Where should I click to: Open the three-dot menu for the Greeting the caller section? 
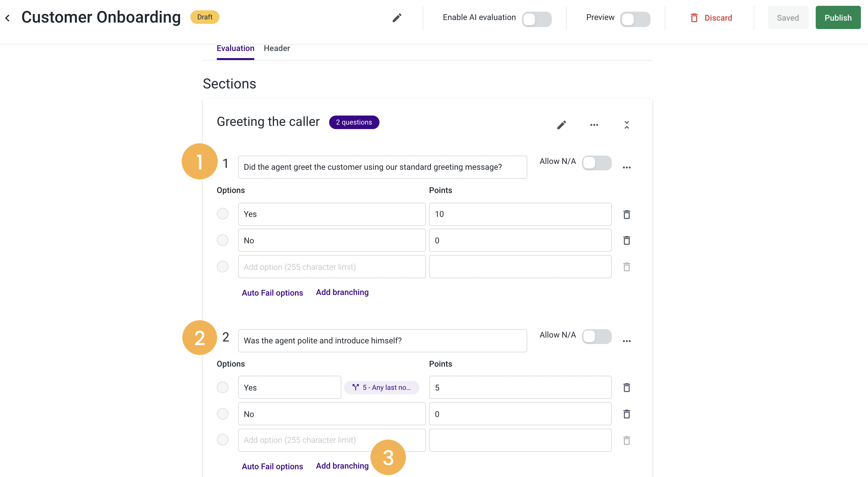click(x=594, y=125)
